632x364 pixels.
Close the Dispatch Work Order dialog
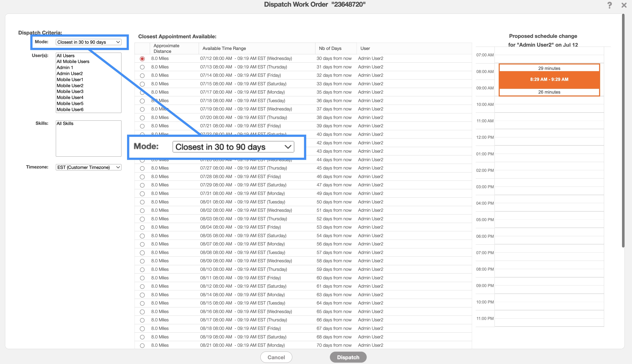coord(624,5)
